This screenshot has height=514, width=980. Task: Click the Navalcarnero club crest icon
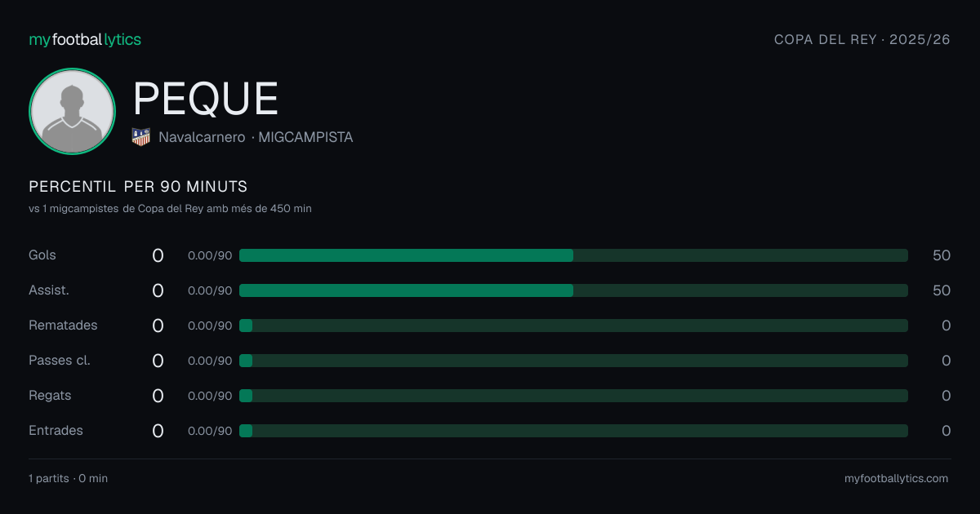[141, 137]
